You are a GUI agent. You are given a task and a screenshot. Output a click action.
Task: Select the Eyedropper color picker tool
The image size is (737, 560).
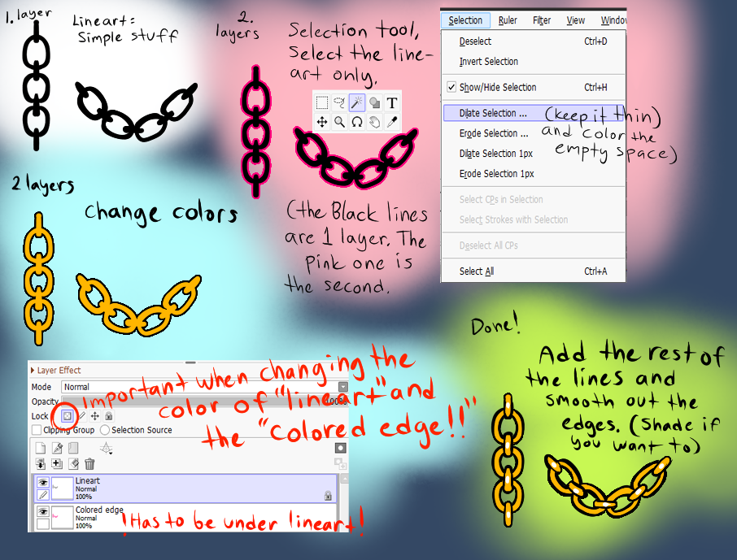pos(392,122)
